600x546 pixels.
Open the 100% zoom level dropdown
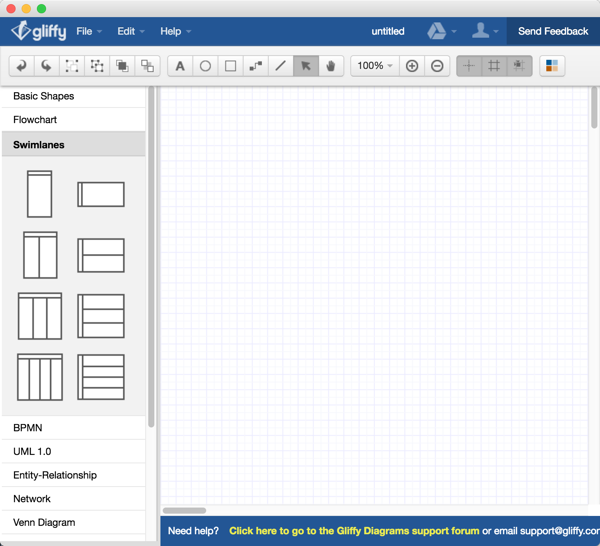pos(375,66)
